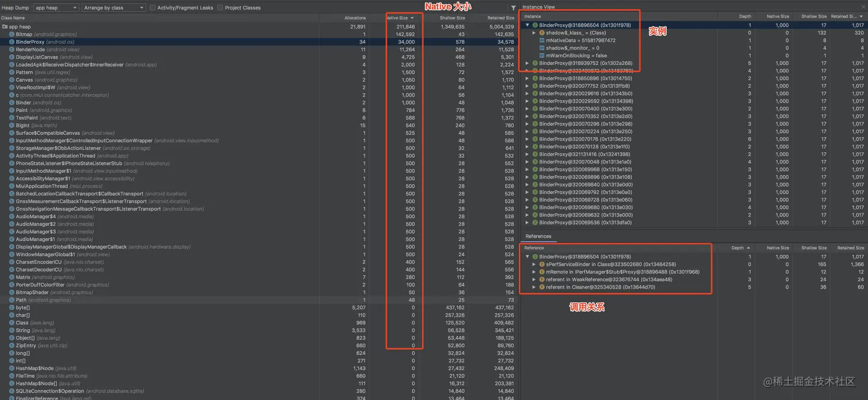Viewport: 868px width, 400px height.
Task: Click the RenderNode class icon
Action: [x=11, y=49]
